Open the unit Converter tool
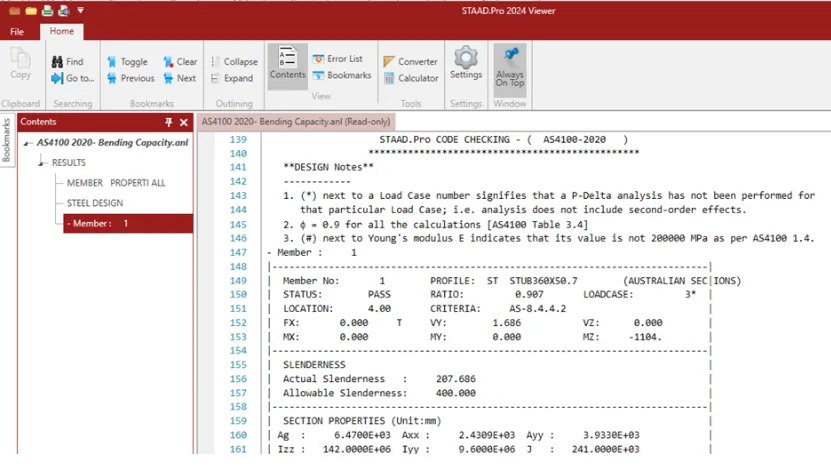Screen dimensions: 831x468 coord(411,62)
